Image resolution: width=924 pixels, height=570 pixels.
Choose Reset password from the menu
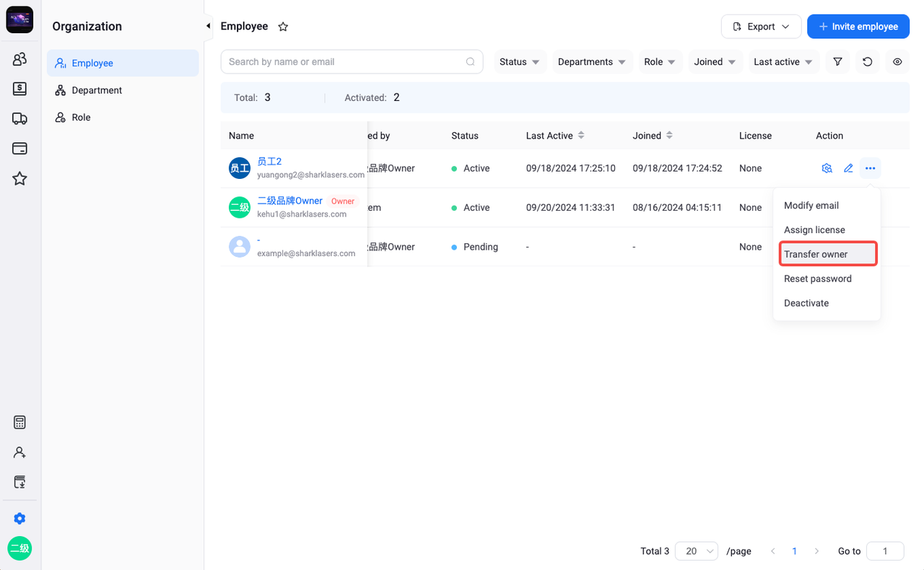[827, 279]
